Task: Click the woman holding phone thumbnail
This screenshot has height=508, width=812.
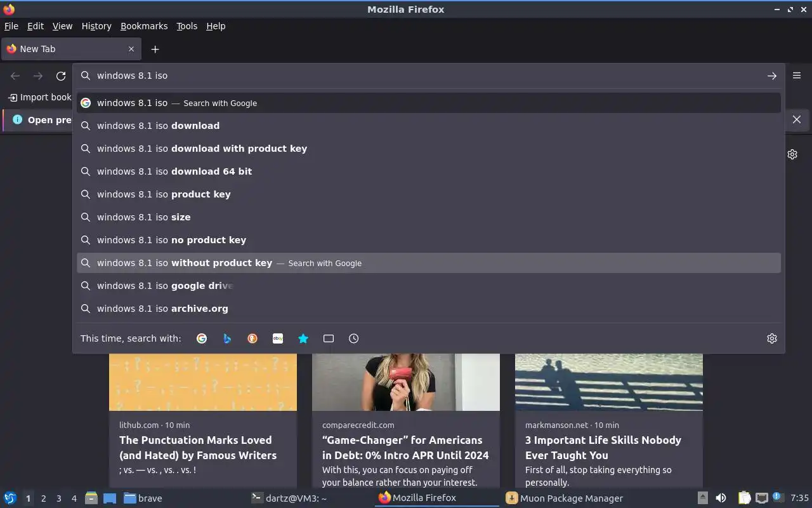Action: [x=406, y=382]
